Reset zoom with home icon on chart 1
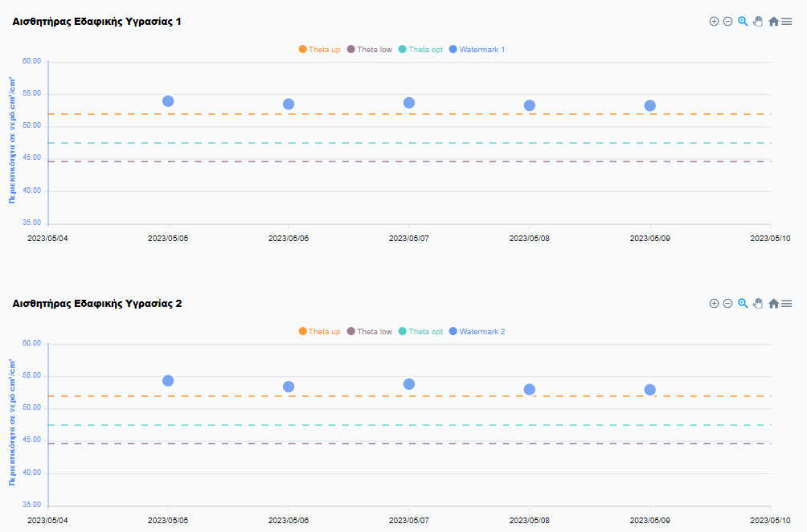807x532 pixels. coord(773,22)
